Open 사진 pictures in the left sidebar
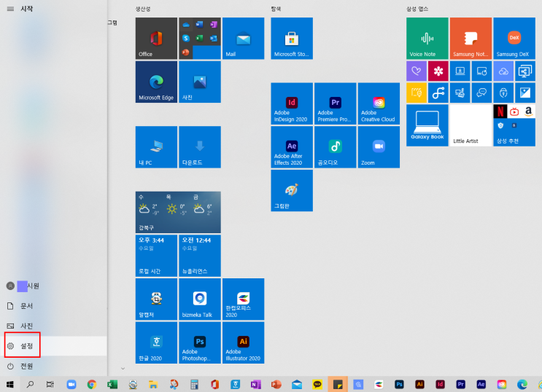This screenshot has height=392, width=542. pyautogui.click(x=20, y=326)
